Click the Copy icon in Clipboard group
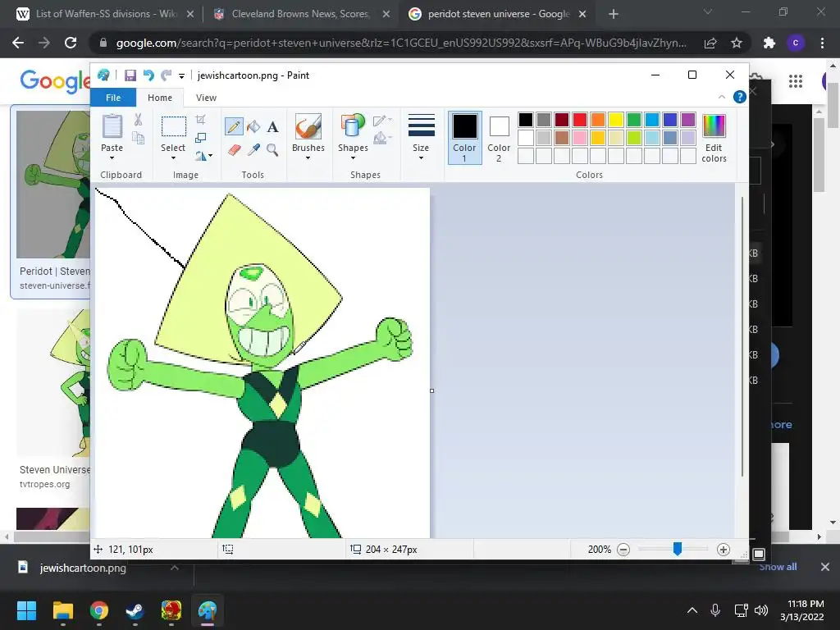Screen dimensions: 840x630 (x=138, y=138)
